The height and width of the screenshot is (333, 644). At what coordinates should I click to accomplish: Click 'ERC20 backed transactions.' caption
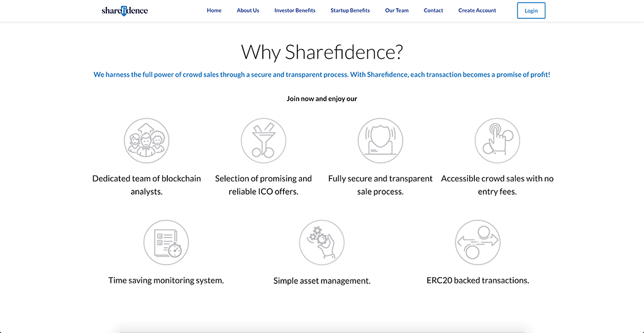coord(477,280)
